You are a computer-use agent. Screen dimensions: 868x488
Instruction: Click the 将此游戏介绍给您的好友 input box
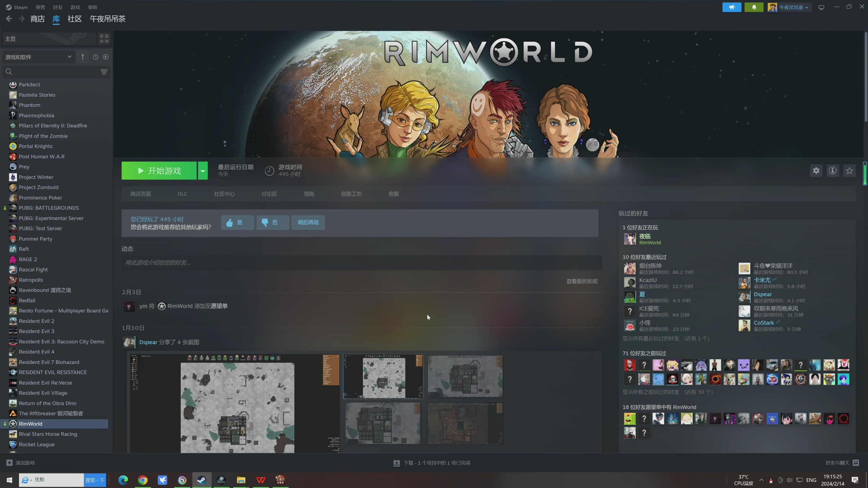coord(362,263)
